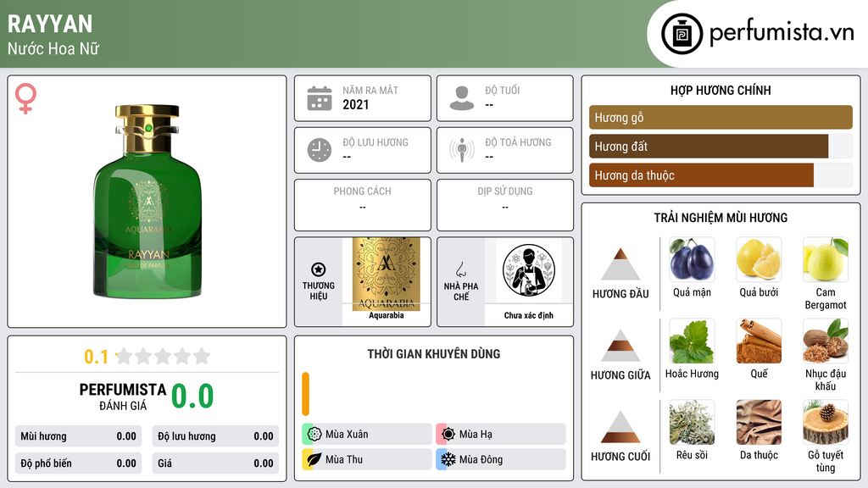The width and height of the screenshot is (868, 488).
Task: Click the PERFUMISTA Đánh Giá label
Action: (123, 396)
